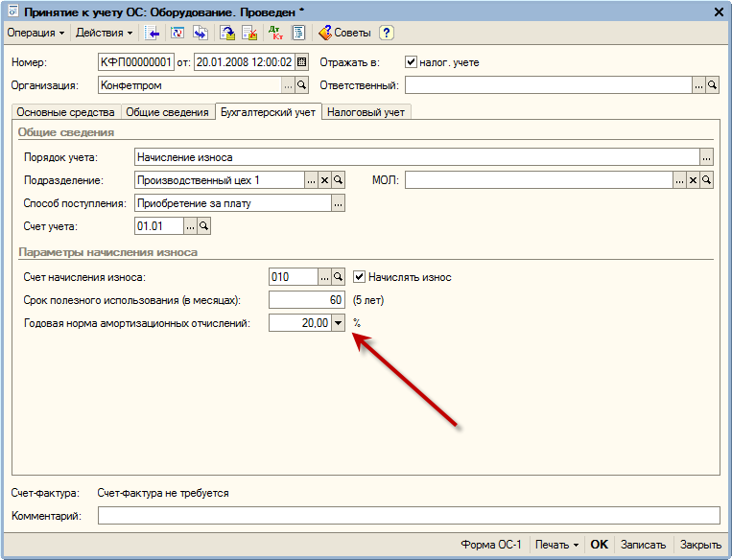Uncheck the Начислять износ checkbox
The width and height of the screenshot is (732, 560).
360,277
